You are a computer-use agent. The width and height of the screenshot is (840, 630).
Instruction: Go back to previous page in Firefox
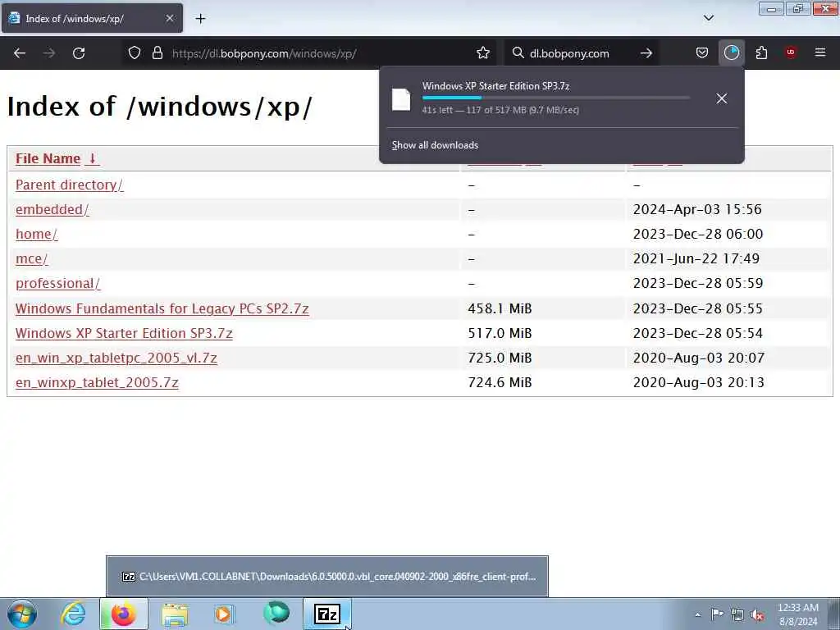20,53
